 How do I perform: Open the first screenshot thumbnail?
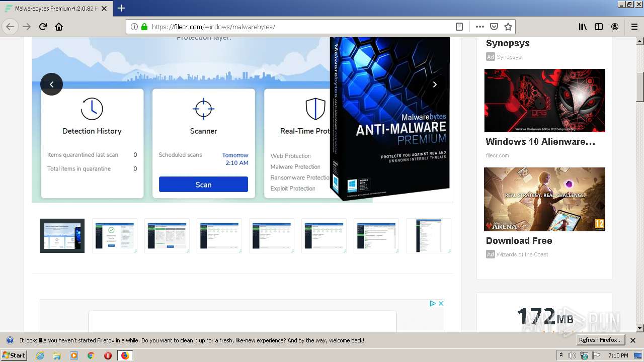click(62, 236)
